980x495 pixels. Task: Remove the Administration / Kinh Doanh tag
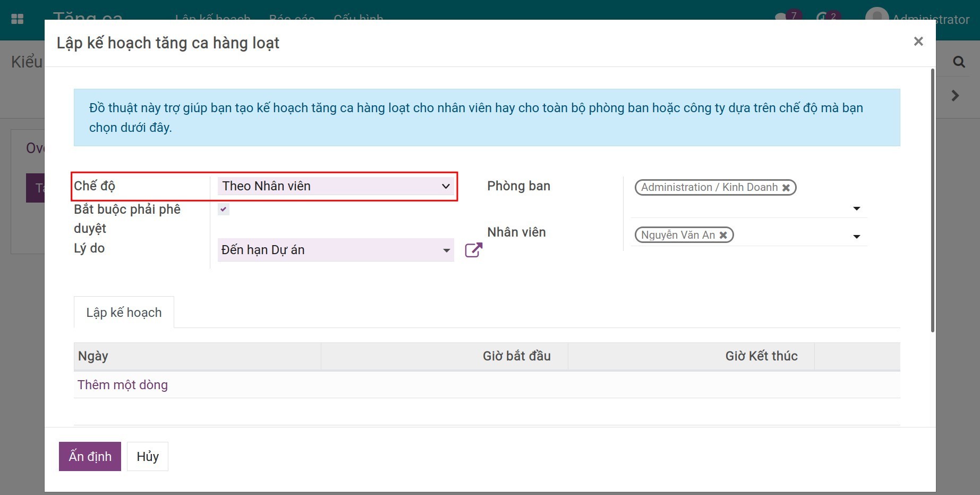(786, 188)
